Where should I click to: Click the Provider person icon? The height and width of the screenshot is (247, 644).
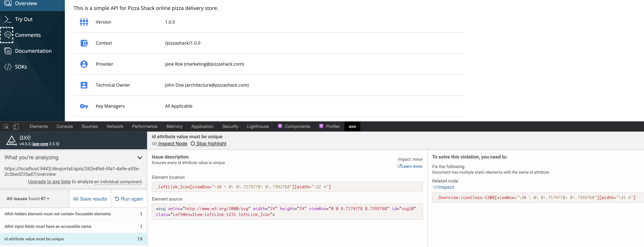click(x=84, y=64)
